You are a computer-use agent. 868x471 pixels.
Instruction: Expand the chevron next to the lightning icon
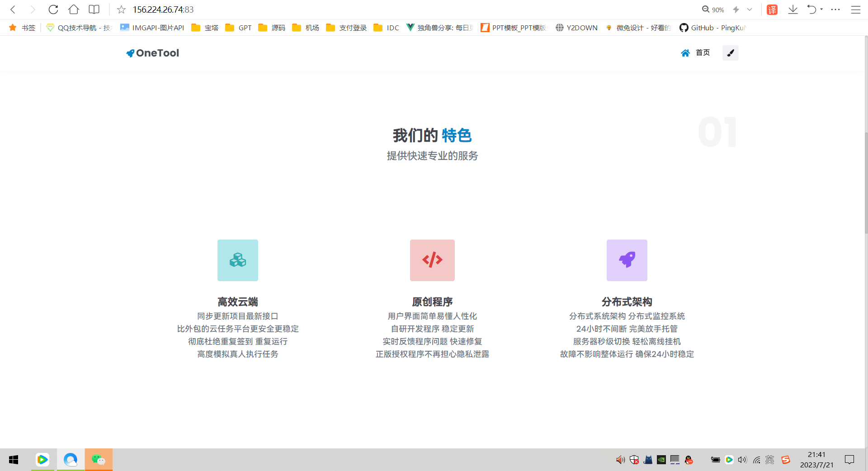pyautogui.click(x=750, y=9)
